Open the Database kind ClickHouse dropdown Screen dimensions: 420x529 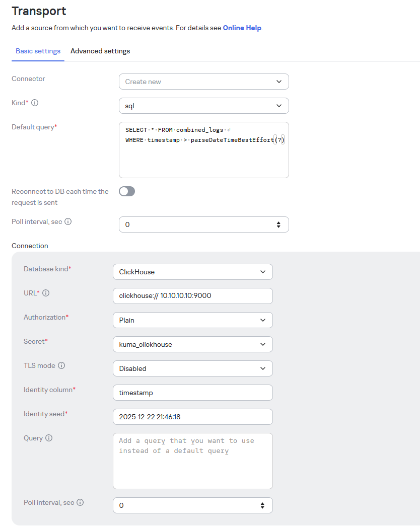point(192,272)
